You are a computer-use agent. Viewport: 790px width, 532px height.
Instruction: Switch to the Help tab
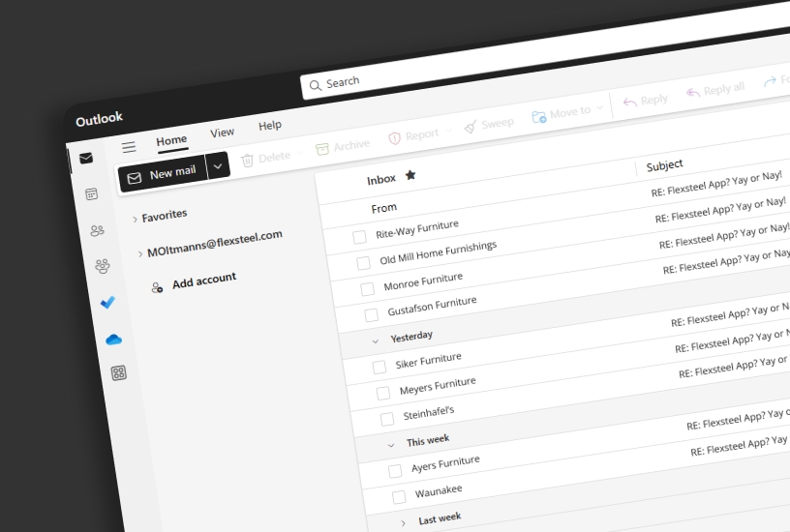[270, 126]
